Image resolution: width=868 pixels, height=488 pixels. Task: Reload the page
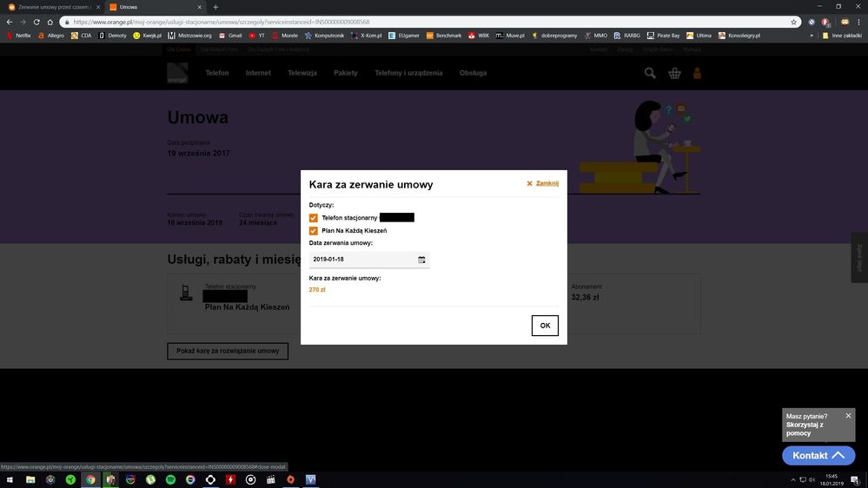[x=37, y=22]
